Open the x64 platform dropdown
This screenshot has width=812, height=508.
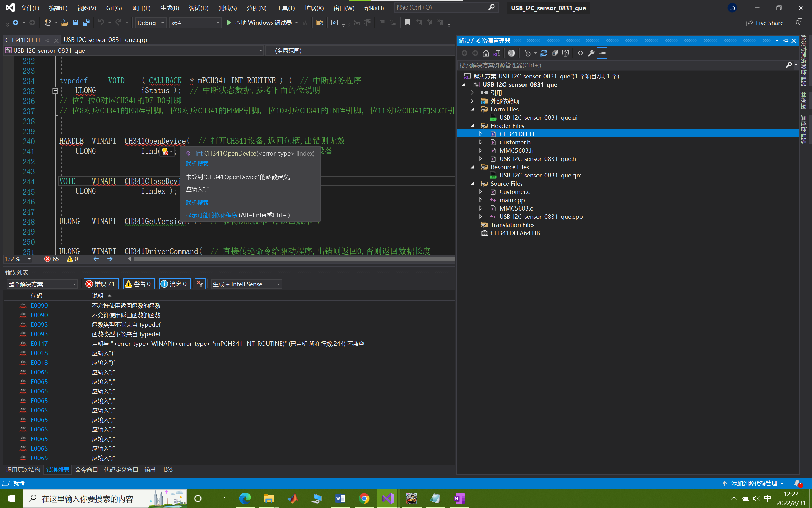195,23
